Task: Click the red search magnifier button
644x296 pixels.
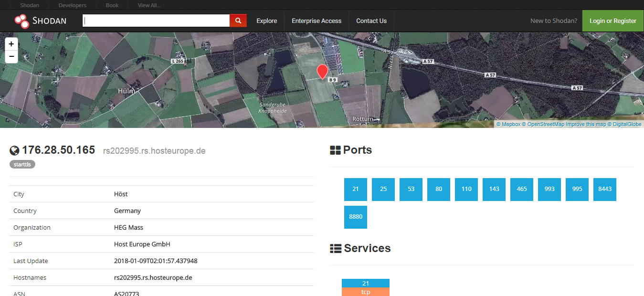Action: (x=238, y=21)
